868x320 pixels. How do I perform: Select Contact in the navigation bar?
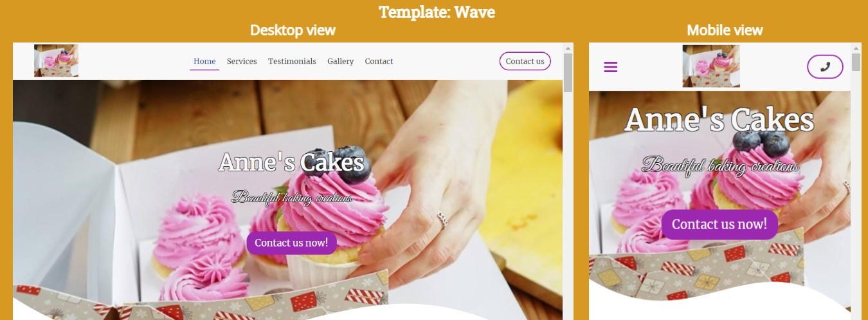click(379, 61)
